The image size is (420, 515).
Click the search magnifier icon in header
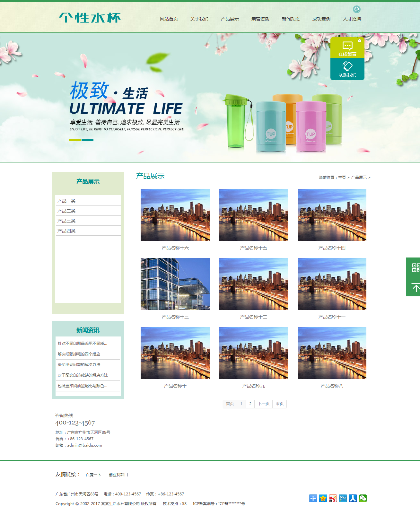click(x=356, y=9)
